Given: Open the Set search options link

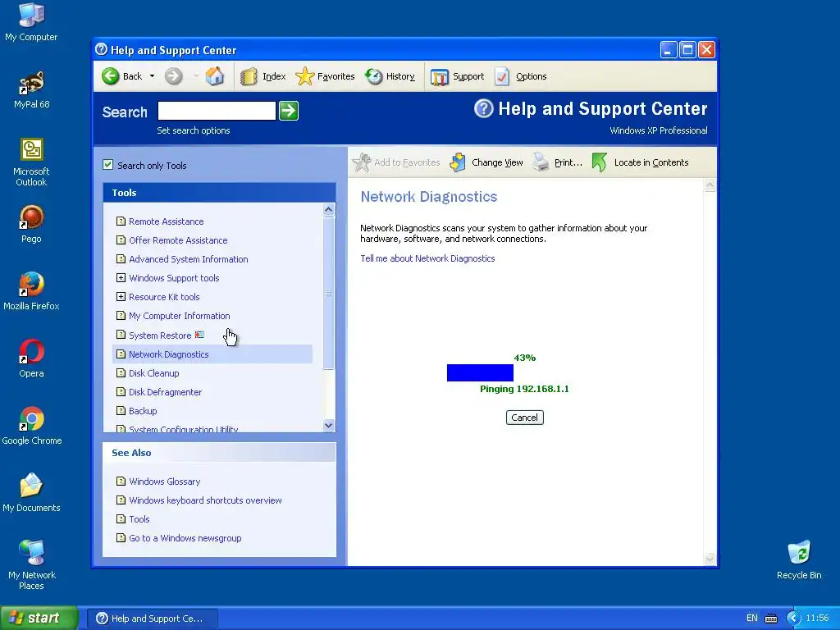Looking at the screenshot, I should pyautogui.click(x=194, y=130).
